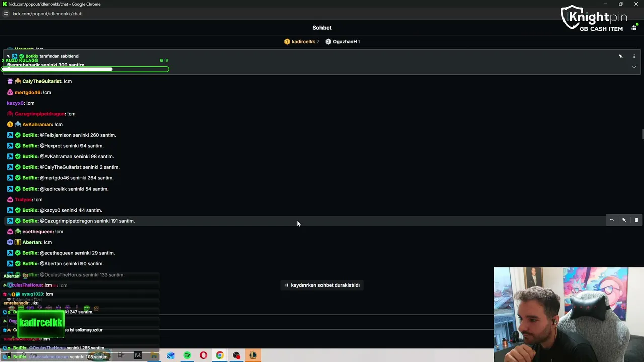Open the site information icon in address bar
The width and height of the screenshot is (644, 362).
(x=6, y=14)
